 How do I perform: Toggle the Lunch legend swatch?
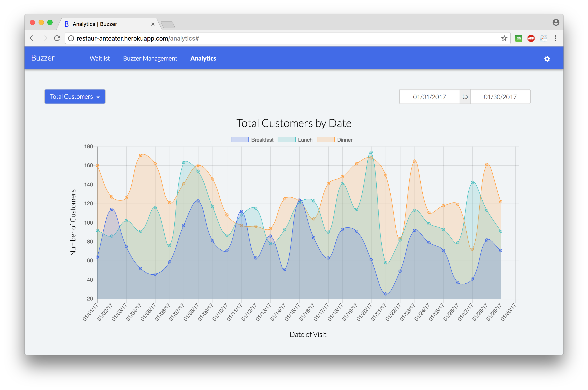pos(286,140)
